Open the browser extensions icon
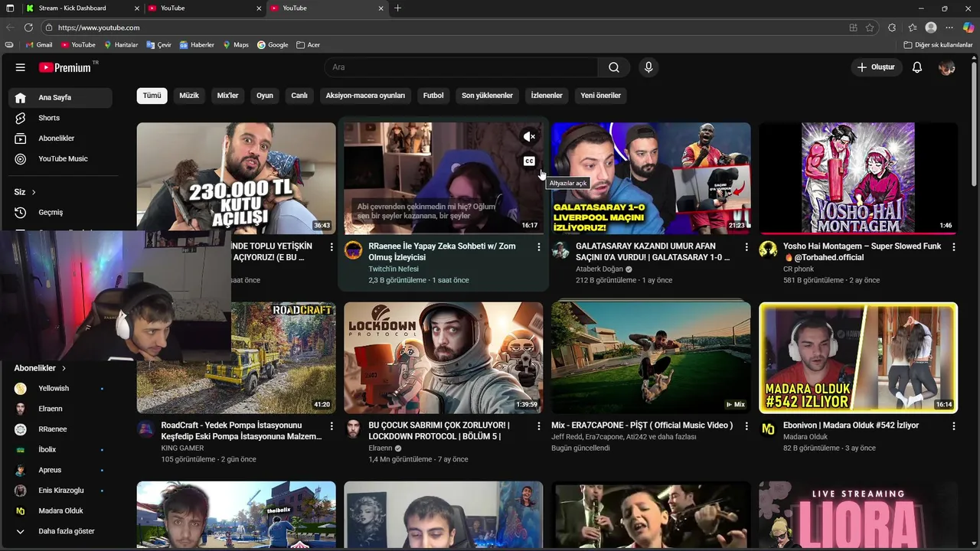 click(892, 28)
